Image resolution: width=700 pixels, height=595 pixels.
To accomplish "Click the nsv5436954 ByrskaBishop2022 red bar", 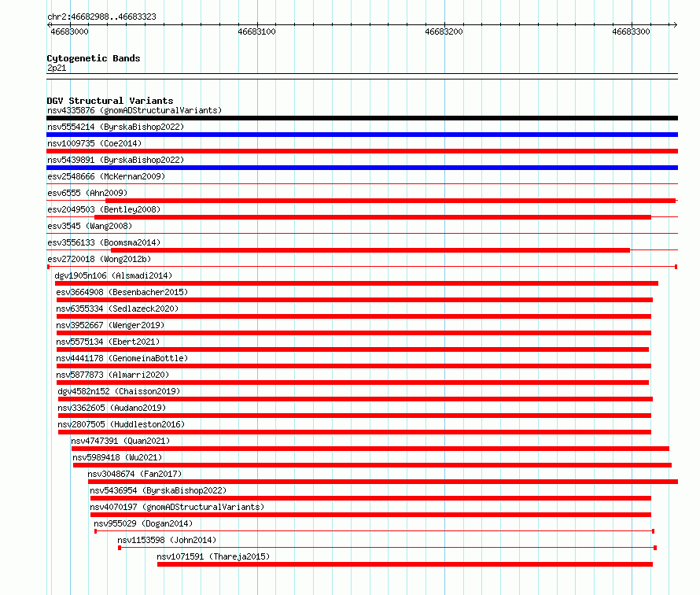I will [x=370, y=498].
